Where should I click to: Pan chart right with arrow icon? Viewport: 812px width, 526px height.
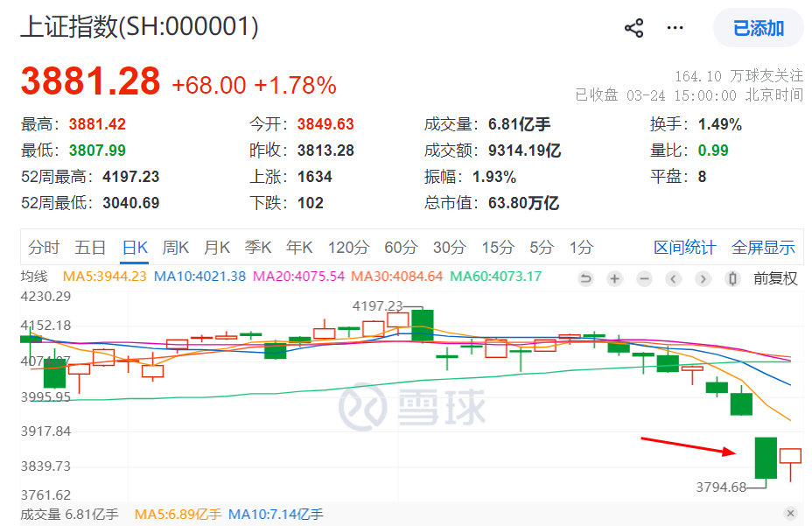click(x=703, y=279)
